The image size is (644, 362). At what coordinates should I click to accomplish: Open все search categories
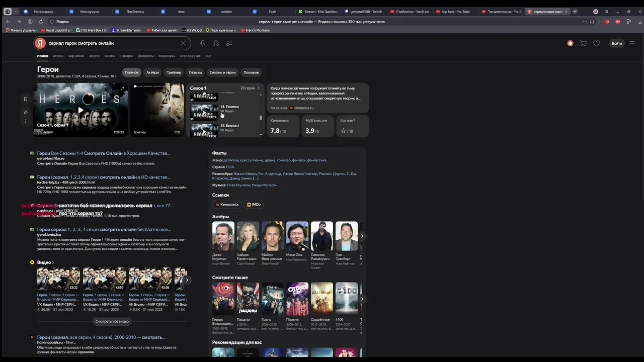(208, 56)
